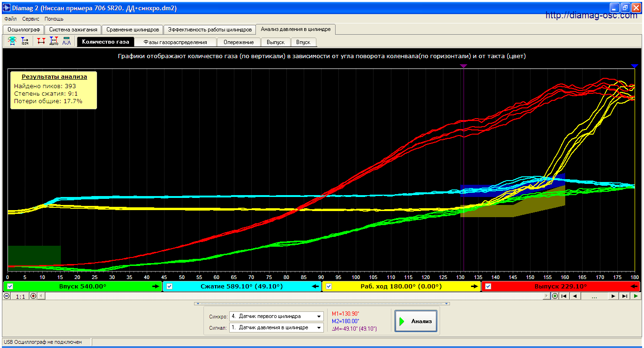Jump to first frame button
This screenshot has height=348, width=644.
pos(564,296)
